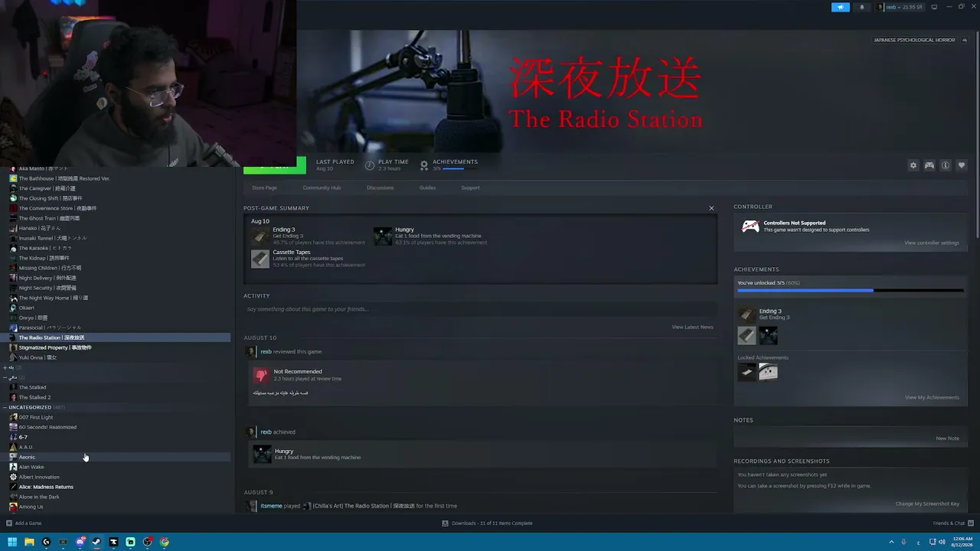The height and width of the screenshot is (551, 980).
Task: Collapse the collection above The Stalked
Action: coord(5,377)
